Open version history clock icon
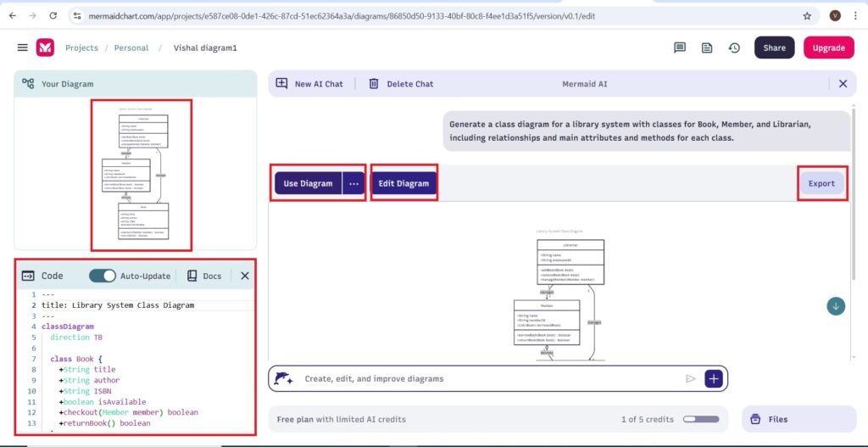 tap(734, 47)
